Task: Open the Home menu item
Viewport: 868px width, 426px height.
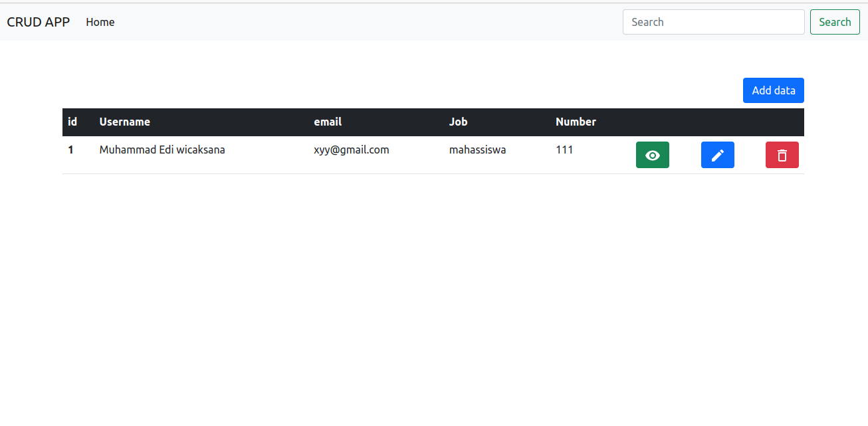Action: pos(100,22)
